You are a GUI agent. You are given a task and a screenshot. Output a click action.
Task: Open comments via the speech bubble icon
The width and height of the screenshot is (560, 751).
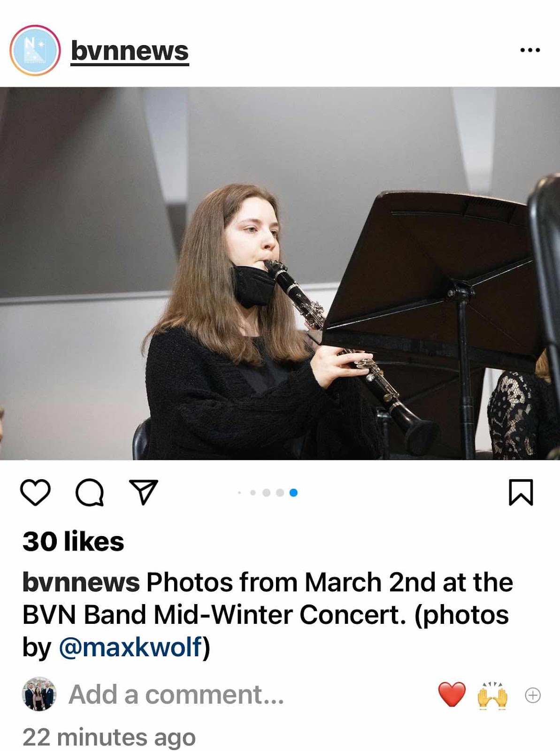coord(89,492)
